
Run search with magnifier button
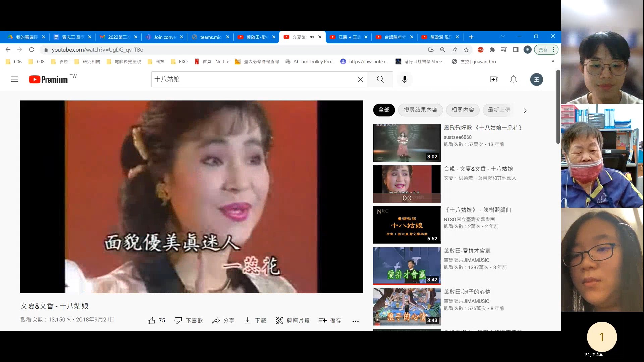[380, 79]
